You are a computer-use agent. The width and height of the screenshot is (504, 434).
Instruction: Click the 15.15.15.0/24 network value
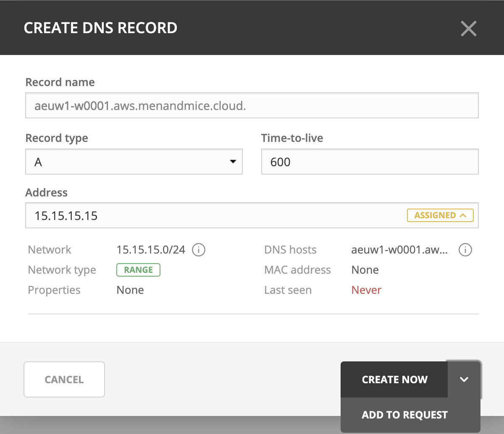click(151, 250)
